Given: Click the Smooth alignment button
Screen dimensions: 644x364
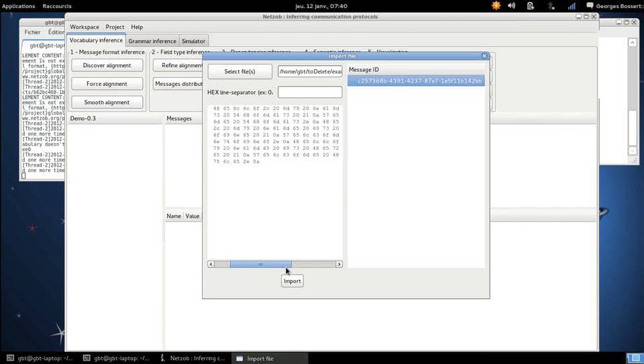Looking at the screenshot, I should 107,102.
